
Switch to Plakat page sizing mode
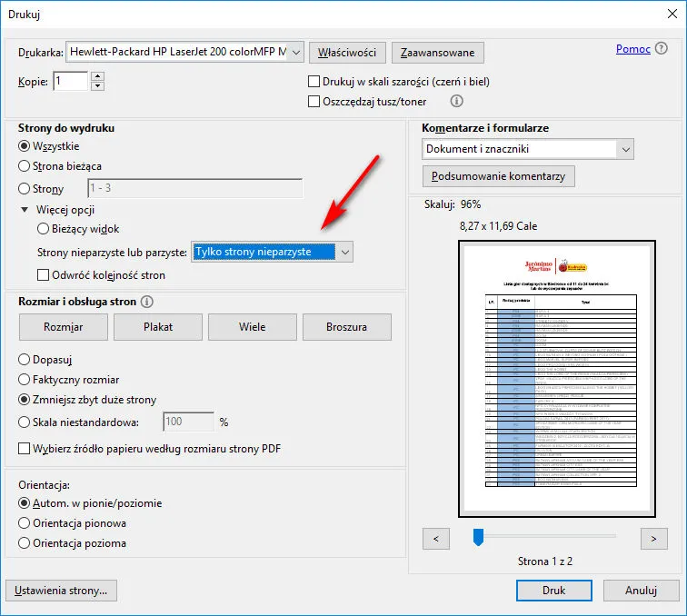click(x=157, y=326)
